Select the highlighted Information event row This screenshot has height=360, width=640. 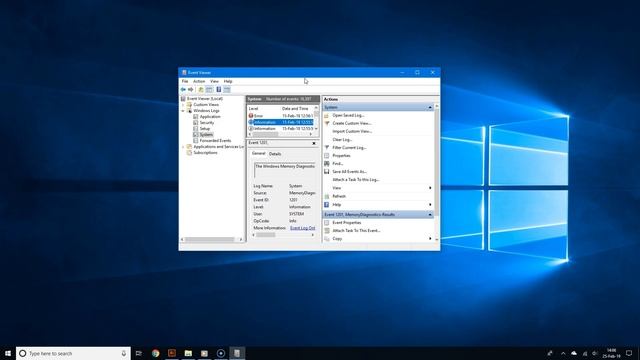[x=280, y=122]
